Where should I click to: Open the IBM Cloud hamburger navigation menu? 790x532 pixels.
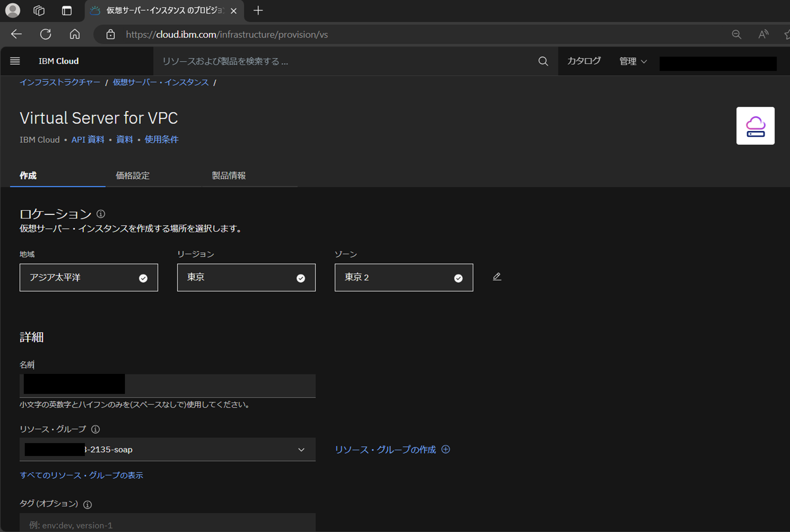[x=15, y=61]
